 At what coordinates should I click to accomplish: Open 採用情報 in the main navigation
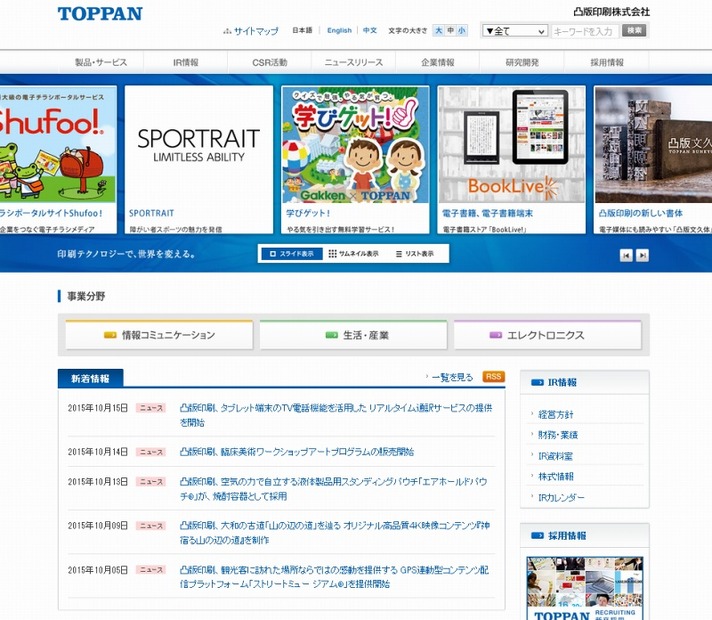coord(607,62)
